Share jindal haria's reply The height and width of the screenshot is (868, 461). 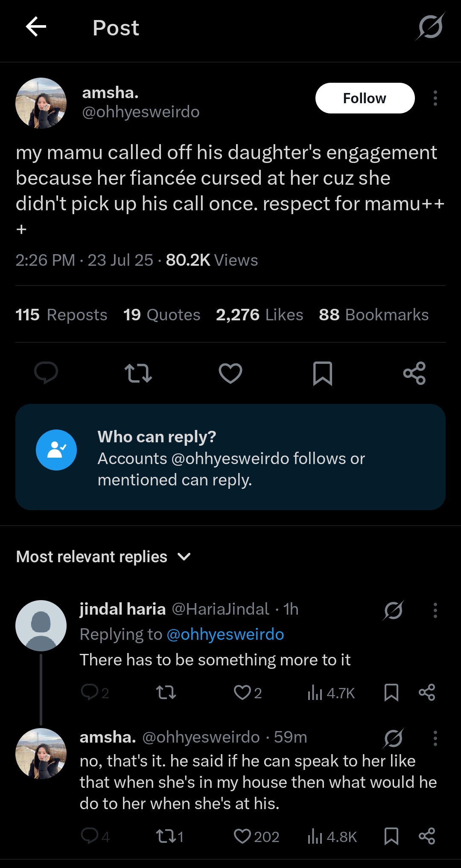pos(426,692)
